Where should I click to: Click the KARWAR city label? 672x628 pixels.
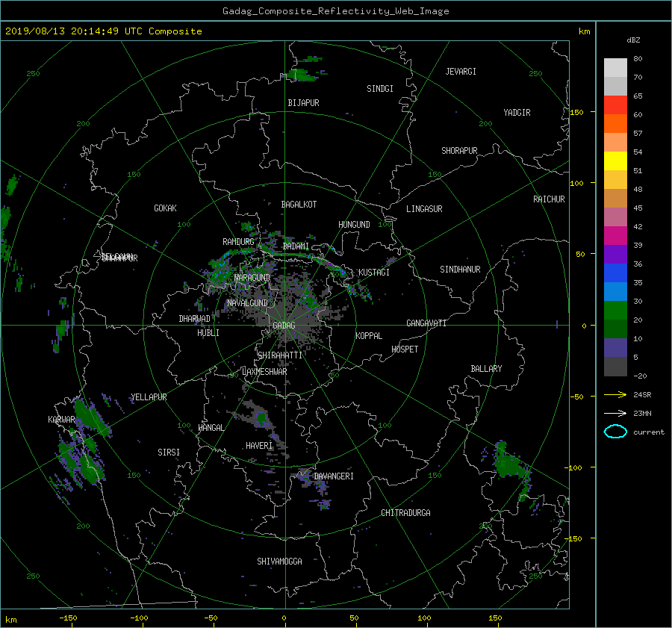click(x=61, y=419)
